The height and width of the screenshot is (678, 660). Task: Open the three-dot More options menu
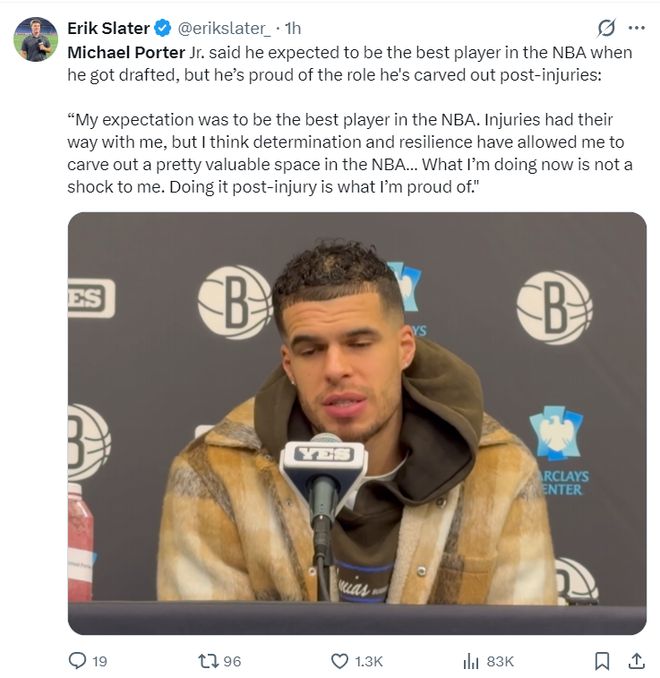point(636,28)
